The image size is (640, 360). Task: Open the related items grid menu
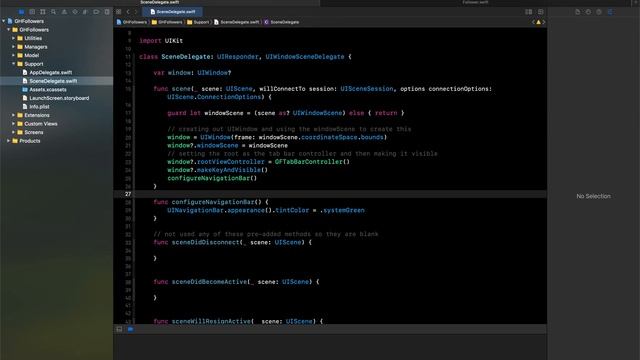(x=119, y=12)
